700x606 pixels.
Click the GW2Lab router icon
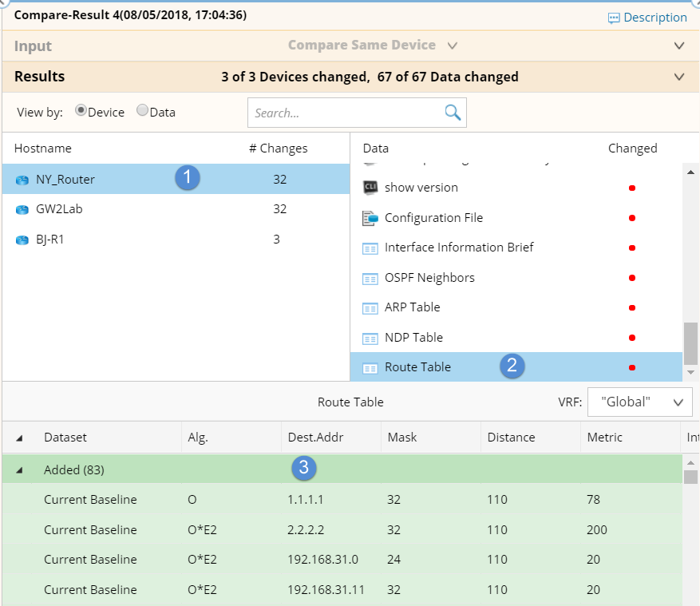(22, 210)
